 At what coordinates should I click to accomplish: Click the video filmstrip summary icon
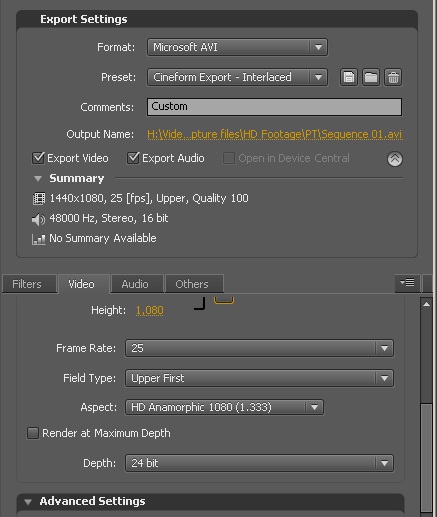click(x=39, y=199)
